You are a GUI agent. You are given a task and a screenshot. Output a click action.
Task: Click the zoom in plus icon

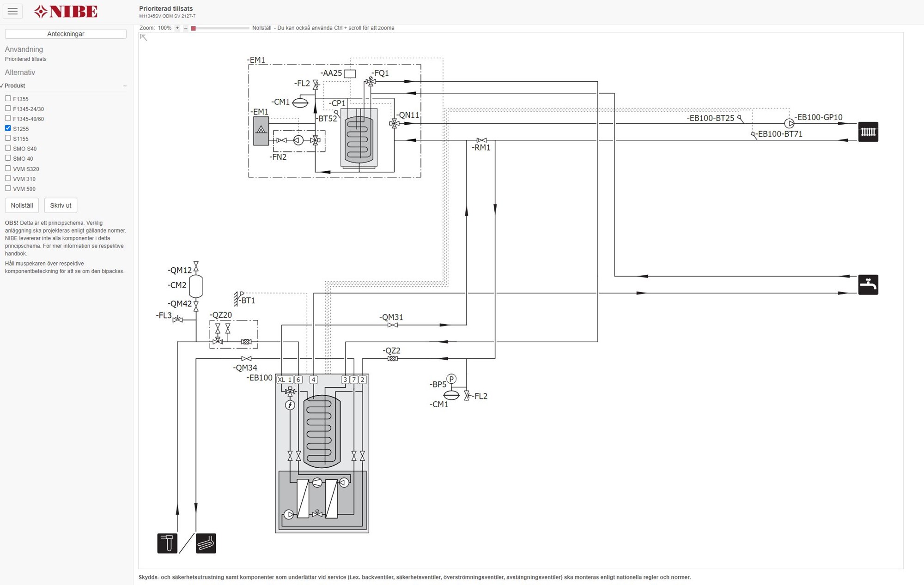[x=177, y=28]
